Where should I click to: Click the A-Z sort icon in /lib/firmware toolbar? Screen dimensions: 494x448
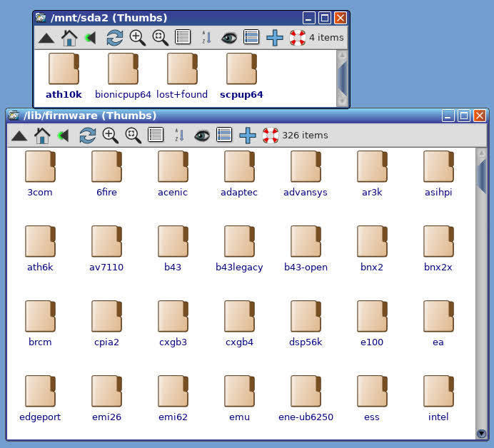click(179, 136)
